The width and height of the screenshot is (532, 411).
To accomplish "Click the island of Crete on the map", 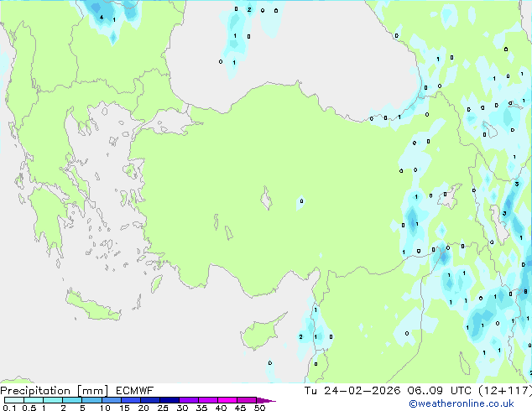I will pyautogui.click(x=92, y=306).
